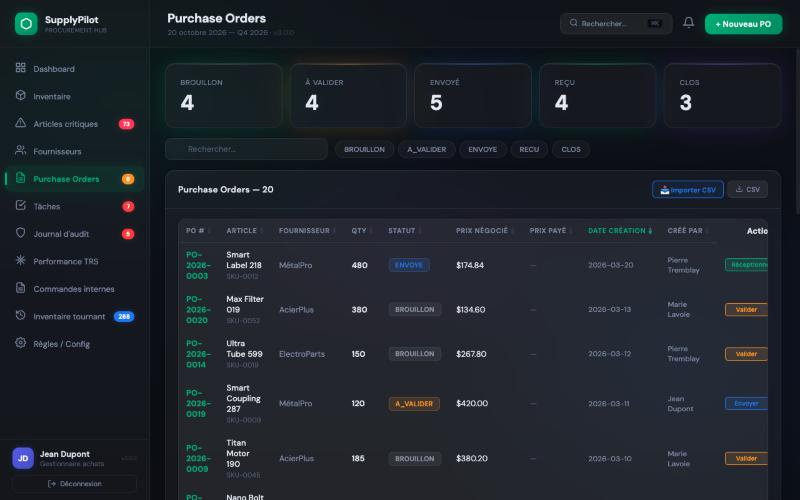Click the header Rechercher search field
This screenshot has width=800, height=500.
click(616, 23)
